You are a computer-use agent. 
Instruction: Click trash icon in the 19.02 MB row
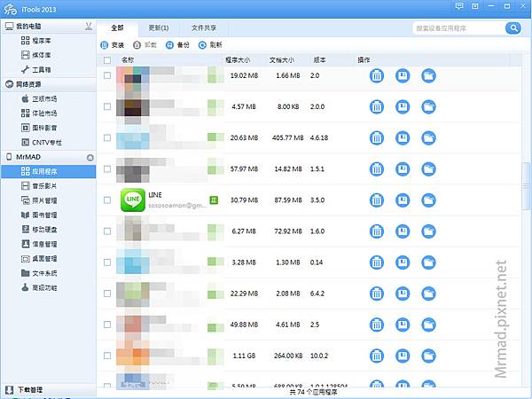pyautogui.click(x=376, y=75)
